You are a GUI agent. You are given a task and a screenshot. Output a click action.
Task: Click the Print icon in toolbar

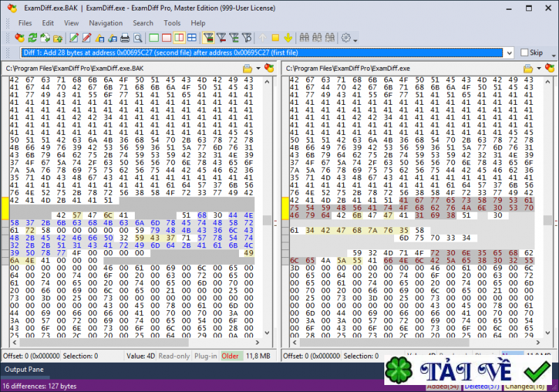tap(125, 38)
